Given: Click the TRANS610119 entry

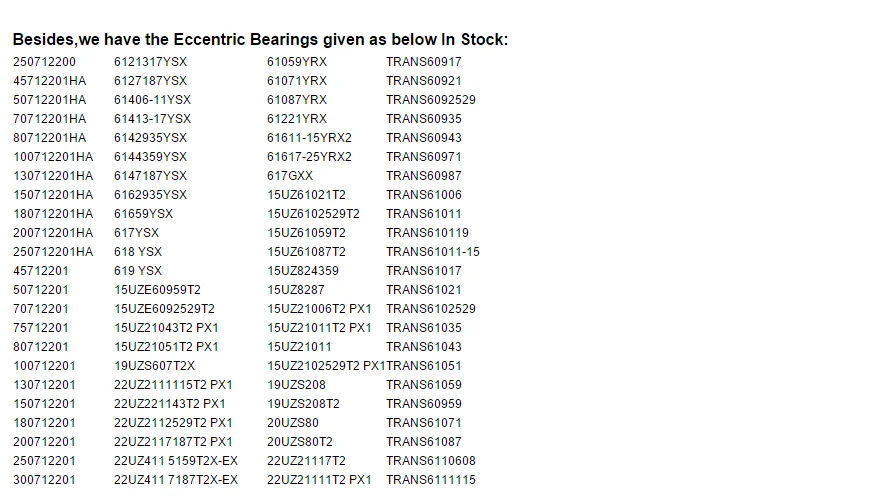Looking at the screenshot, I should point(427,233).
